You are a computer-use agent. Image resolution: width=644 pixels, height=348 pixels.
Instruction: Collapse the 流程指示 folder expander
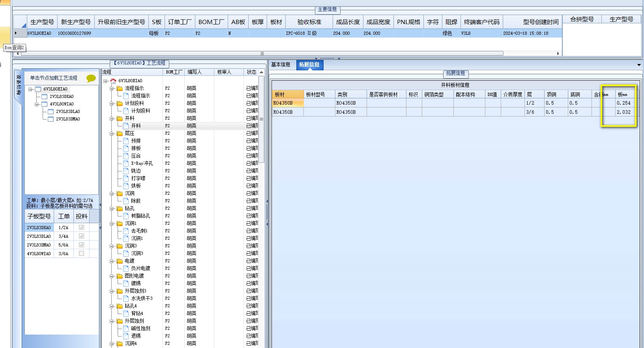pyautogui.click(x=112, y=88)
